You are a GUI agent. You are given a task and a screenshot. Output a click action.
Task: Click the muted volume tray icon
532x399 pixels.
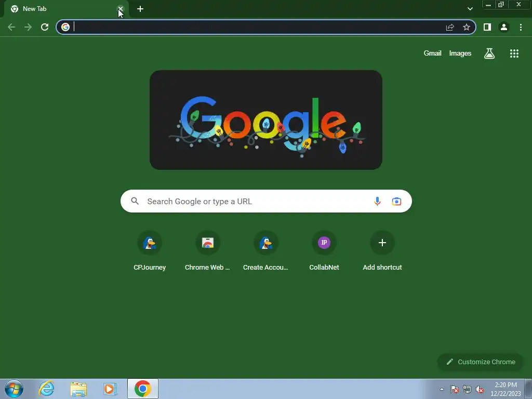[480, 389]
